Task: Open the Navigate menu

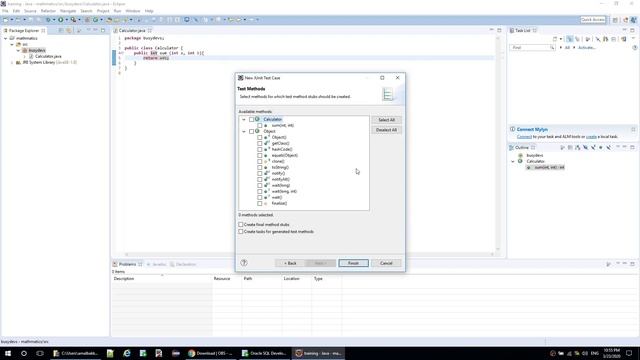Action: 68,11
